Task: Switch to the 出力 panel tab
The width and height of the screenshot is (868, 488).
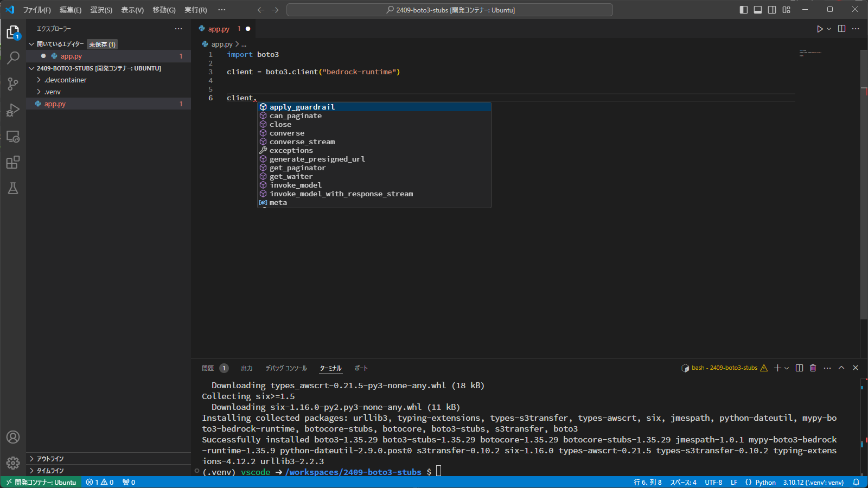Action: tap(247, 368)
